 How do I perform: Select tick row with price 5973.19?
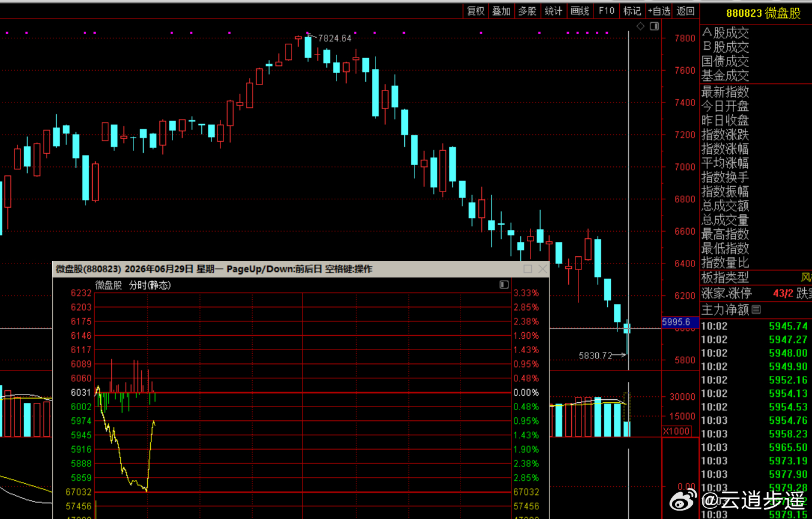tap(756, 461)
